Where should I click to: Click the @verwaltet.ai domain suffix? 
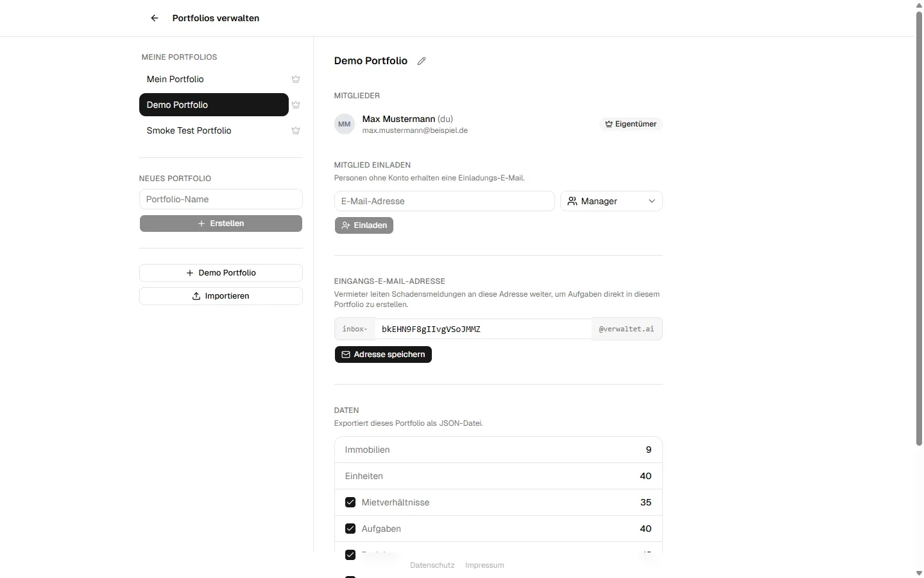click(x=627, y=329)
